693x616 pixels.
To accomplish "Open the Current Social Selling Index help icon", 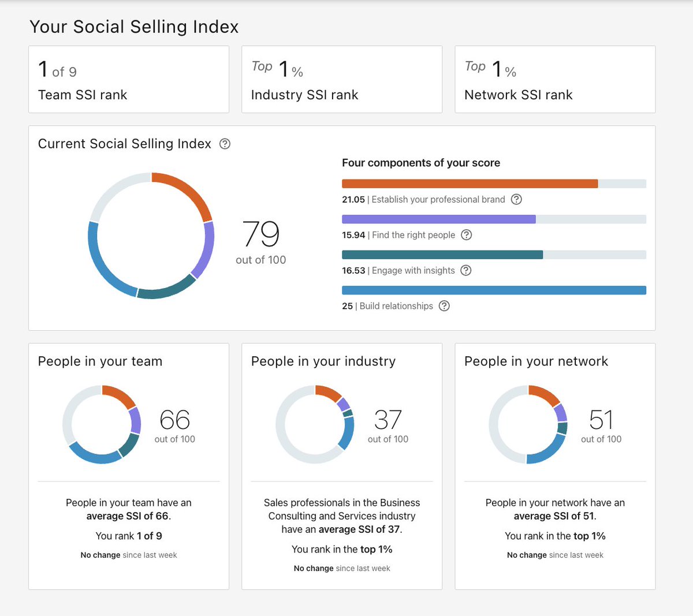I will (x=225, y=144).
